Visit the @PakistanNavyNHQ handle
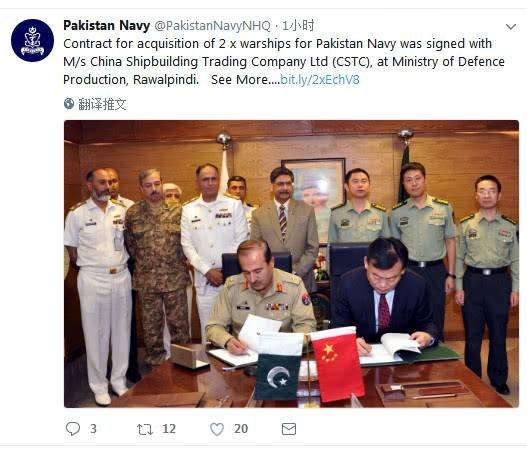 point(212,26)
